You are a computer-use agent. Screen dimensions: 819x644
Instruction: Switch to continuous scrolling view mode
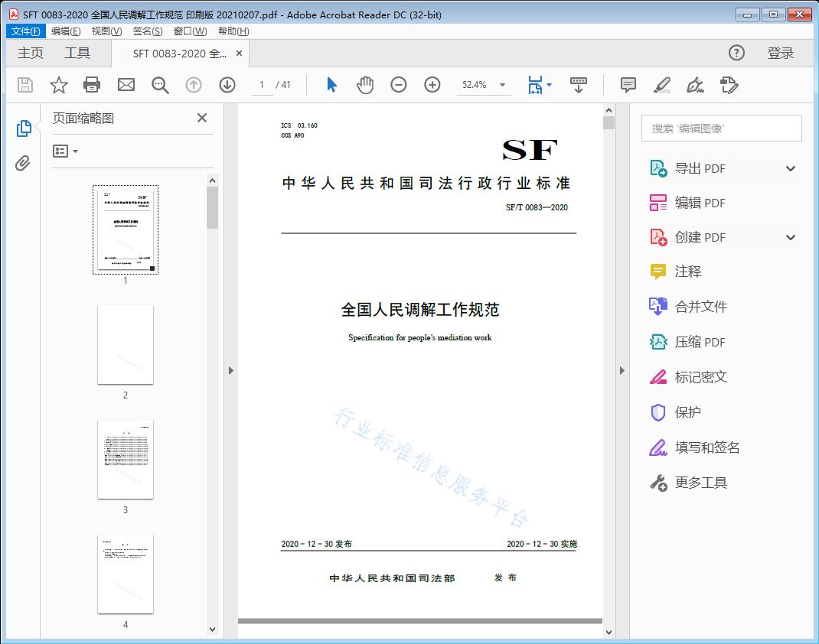click(x=579, y=85)
